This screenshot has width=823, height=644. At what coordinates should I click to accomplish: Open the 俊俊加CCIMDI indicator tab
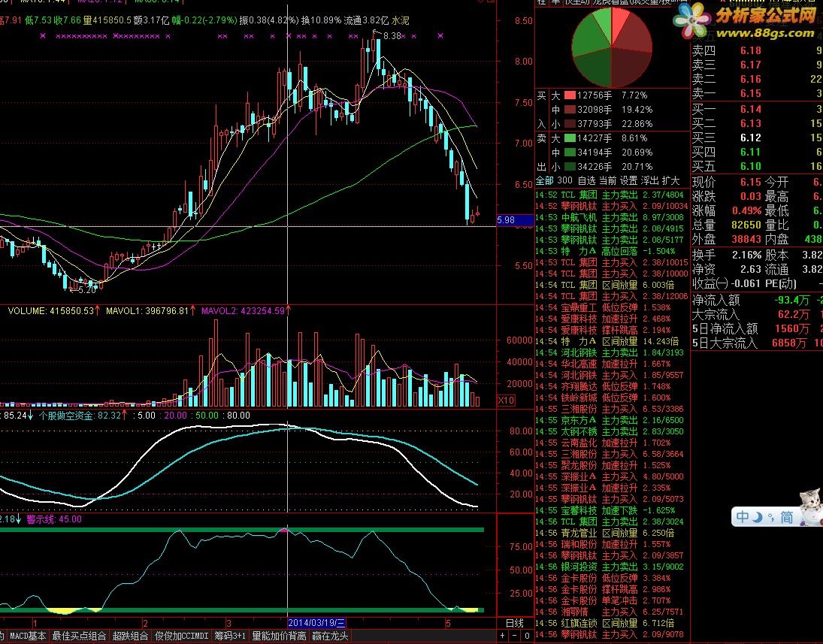(181, 636)
